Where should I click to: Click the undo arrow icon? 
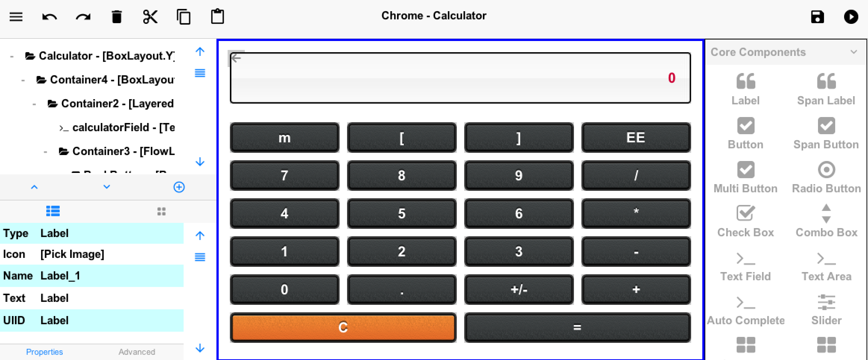(49, 17)
